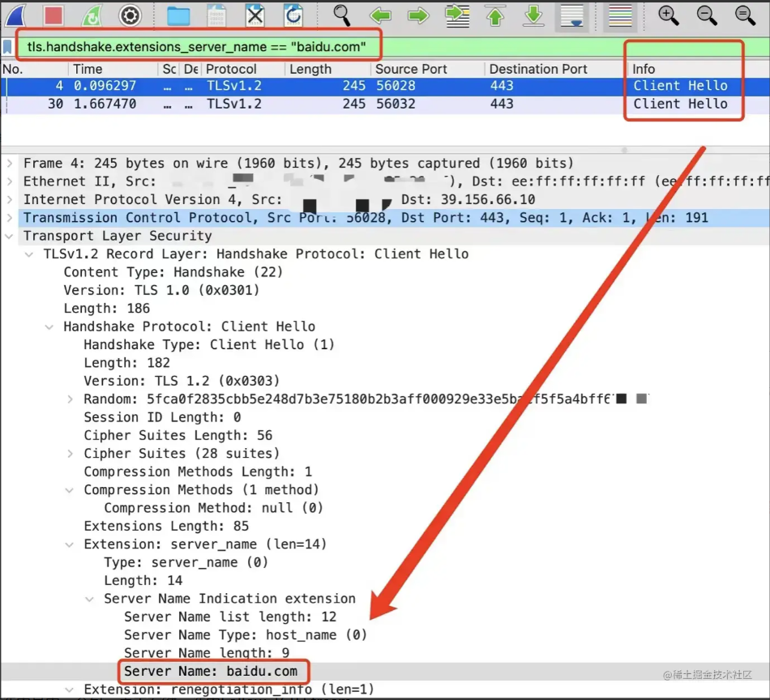770x700 pixels.
Task: Jump to last packet down arrow
Action: 533,15
